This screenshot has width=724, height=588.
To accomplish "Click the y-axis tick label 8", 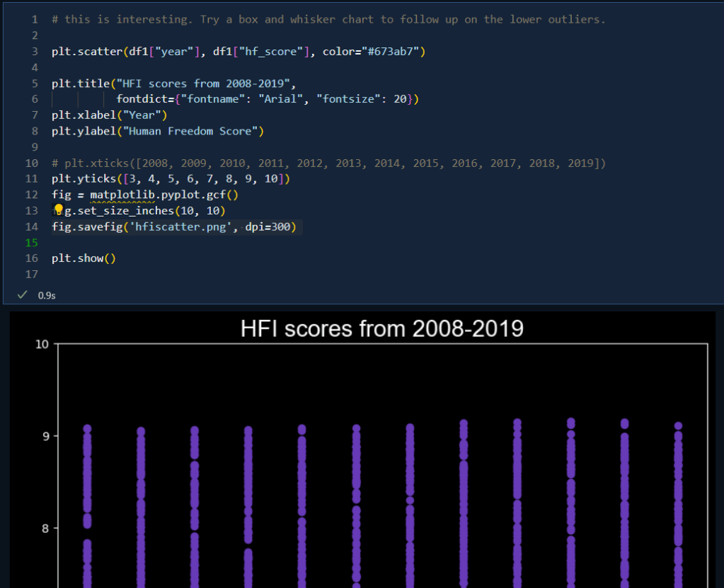I will (x=45, y=528).
